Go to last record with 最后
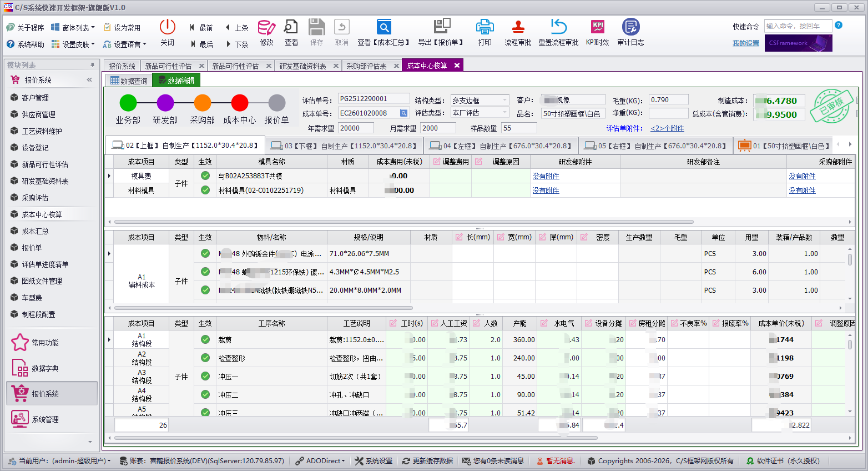868x471 pixels. coord(201,44)
